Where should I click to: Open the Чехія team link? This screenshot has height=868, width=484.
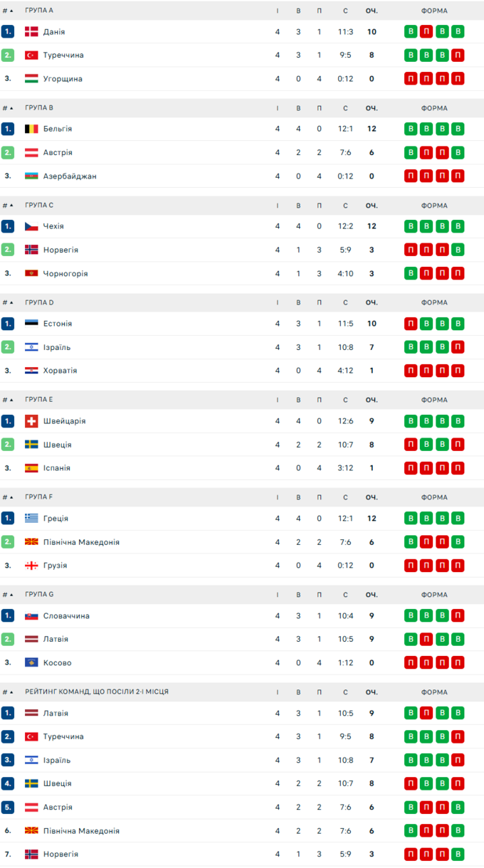[x=53, y=226]
